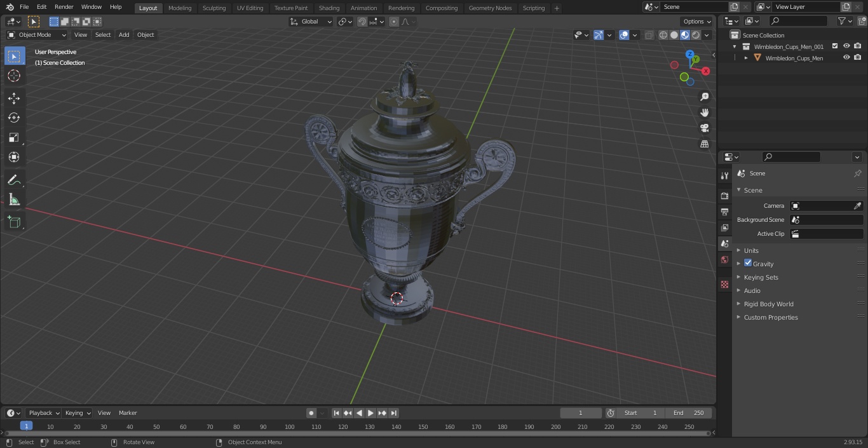Hide Wimbledon_Cups_Men object eye icon
The height and width of the screenshot is (448, 868).
click(x=846, y=57)
